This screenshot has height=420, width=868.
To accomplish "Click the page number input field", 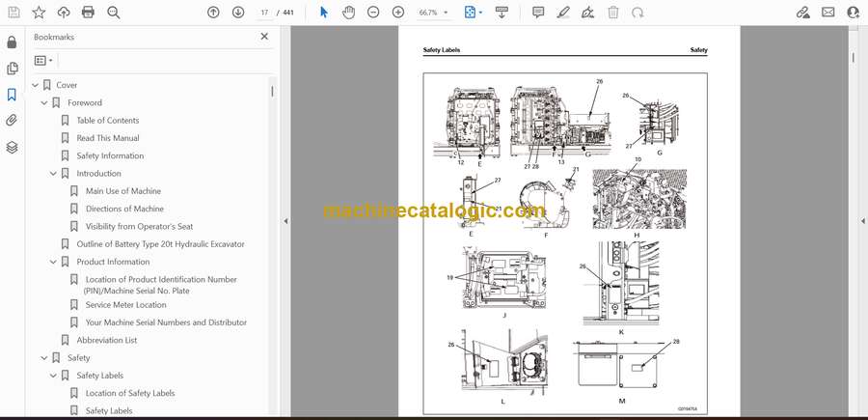I will pos(264,13).
